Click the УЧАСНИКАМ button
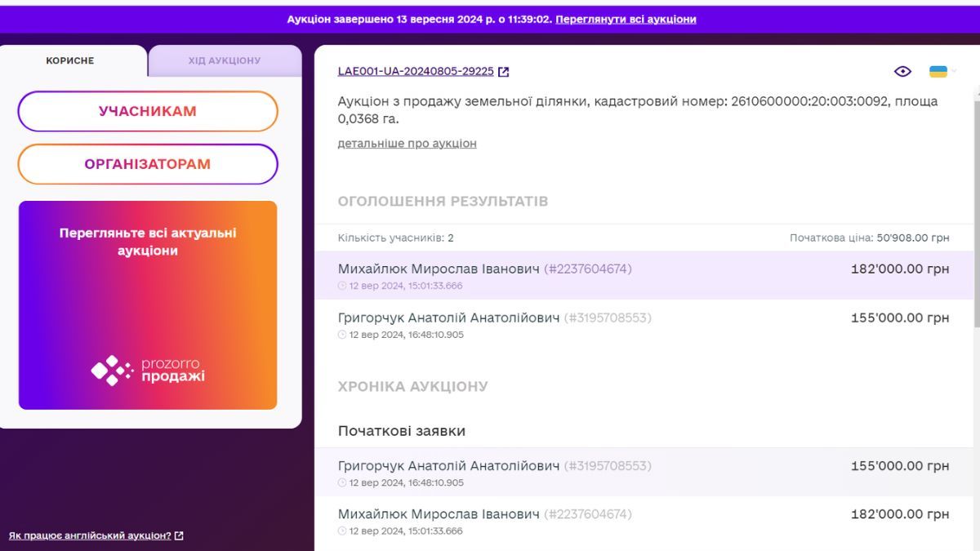 (x=147, y=111)
